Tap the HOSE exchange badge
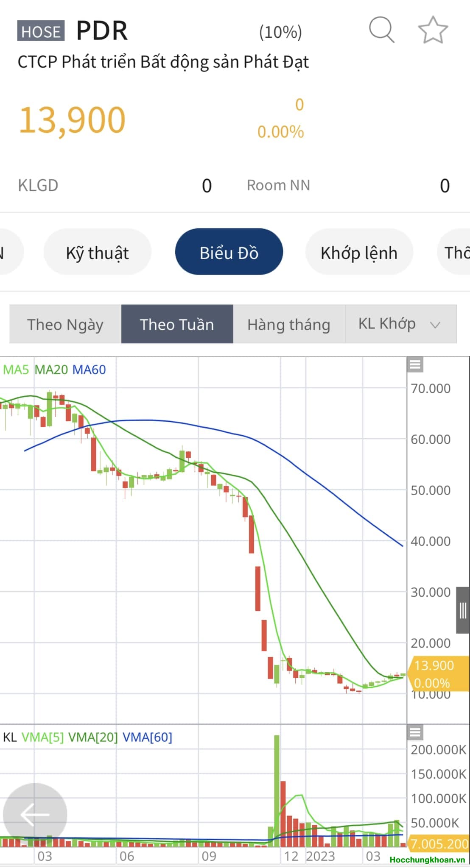This screenshot has height=868, width=470. (x=41, y=31)
